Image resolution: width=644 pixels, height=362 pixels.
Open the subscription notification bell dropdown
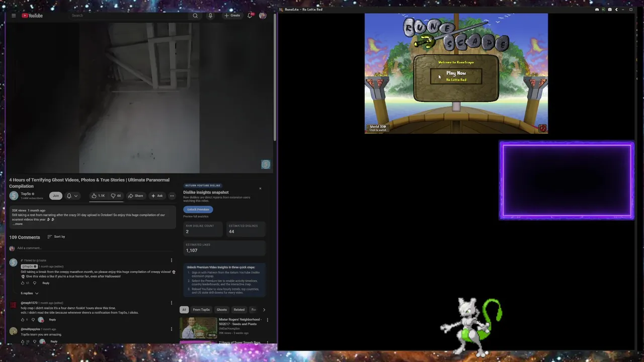click(72, 196)
